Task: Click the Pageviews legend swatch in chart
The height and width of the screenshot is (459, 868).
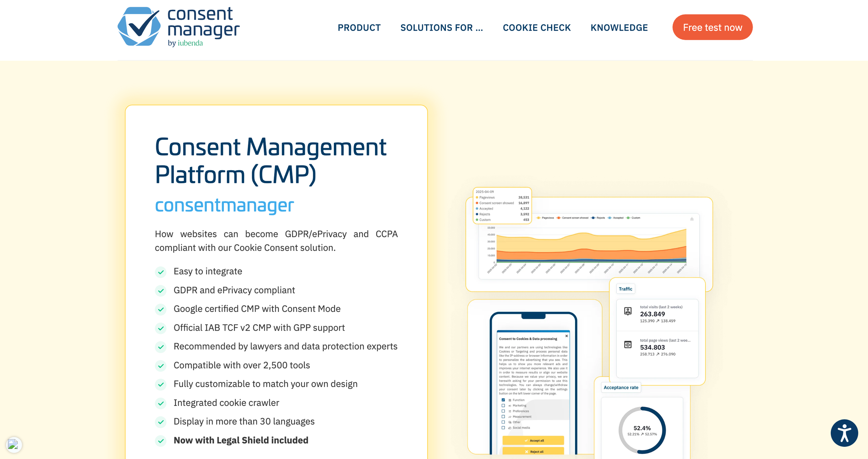Action: pos(539,218)
